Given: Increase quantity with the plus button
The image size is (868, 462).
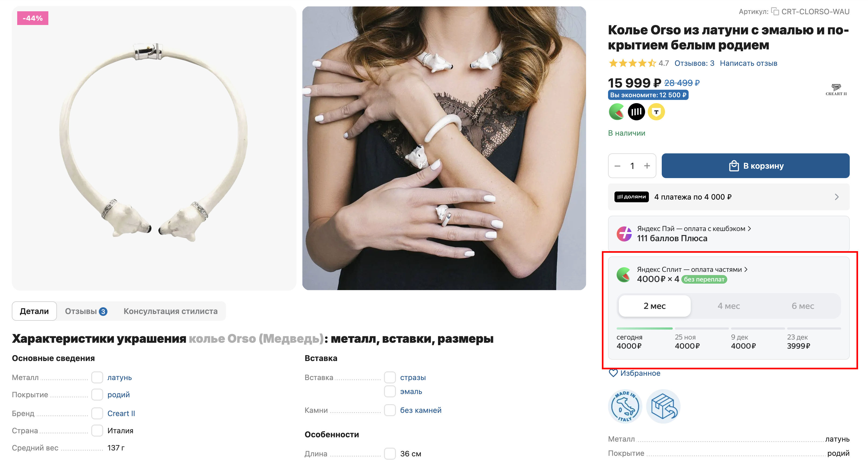Looking at the screenshot, I should [x=647, y=166].
